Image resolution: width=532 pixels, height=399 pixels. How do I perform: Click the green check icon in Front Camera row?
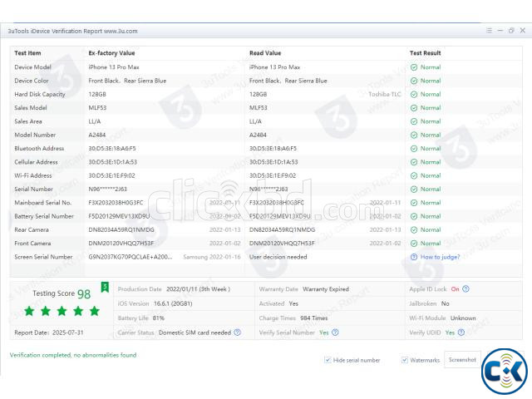coord(414,244)
